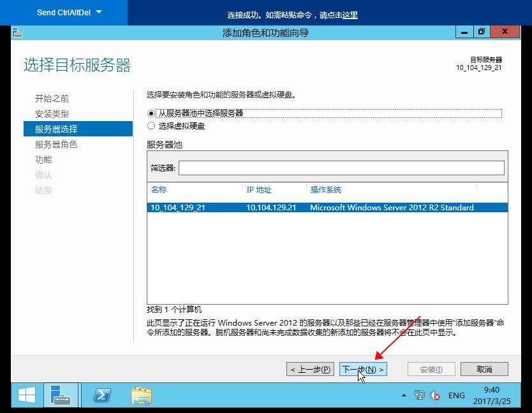Go to 服务器角色 step
532x413 pixels.
56,145
